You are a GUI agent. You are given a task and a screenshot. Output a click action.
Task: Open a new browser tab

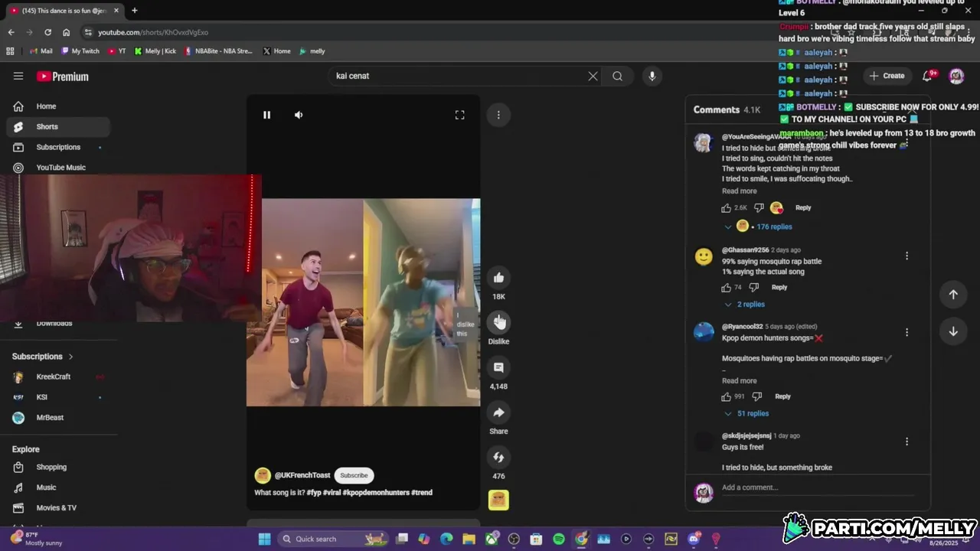pyautogui.click(x=134, y=11)
